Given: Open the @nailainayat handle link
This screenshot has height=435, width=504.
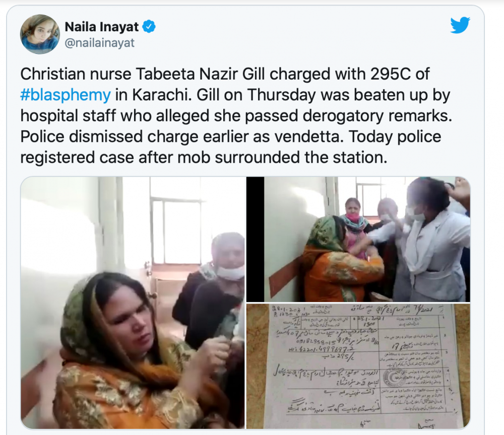Looking at the screenshot, I should (100, 43).
